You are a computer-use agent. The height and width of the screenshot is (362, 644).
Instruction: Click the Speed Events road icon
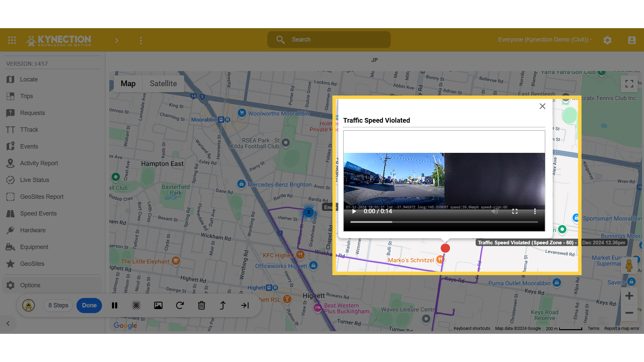10,214
